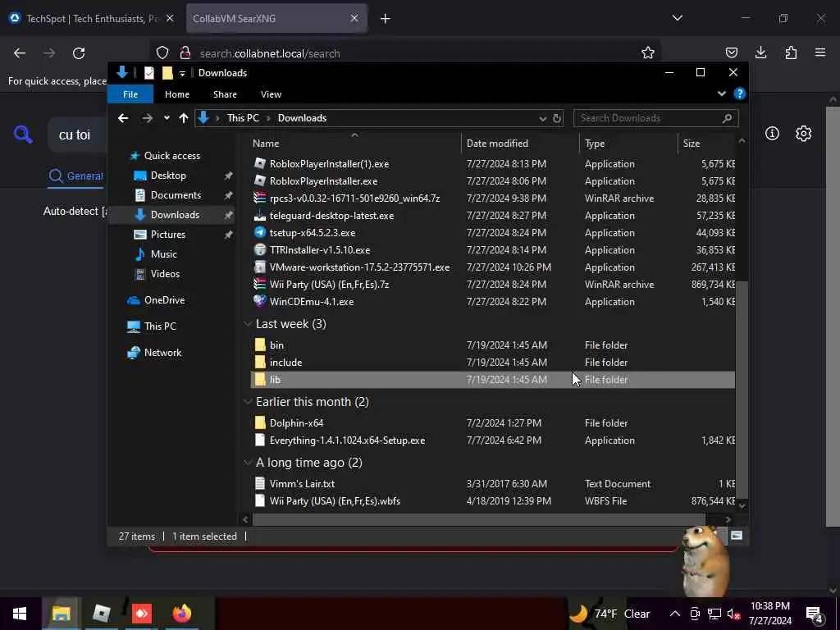Select tsetup-x64.5.2.3.exe Telegram icon
Image resolution: width=840 pixels, height=630 pixels.
coord(260,232)
